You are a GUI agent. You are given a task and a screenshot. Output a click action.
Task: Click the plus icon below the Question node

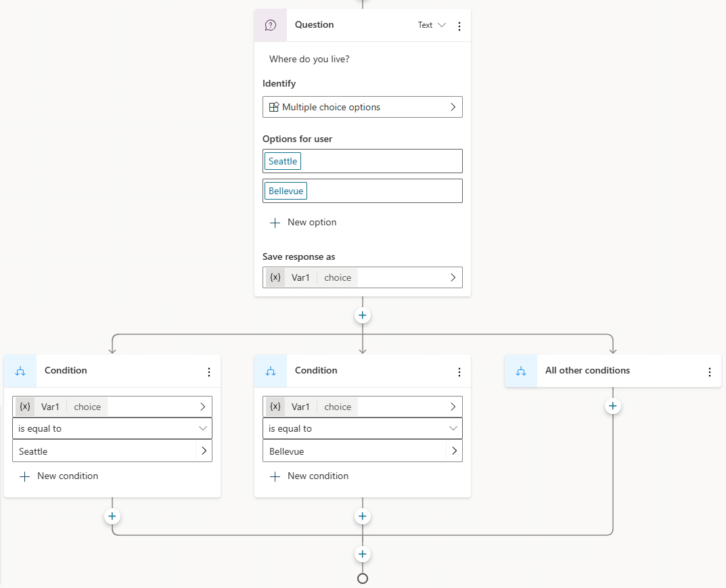[362, 315]
